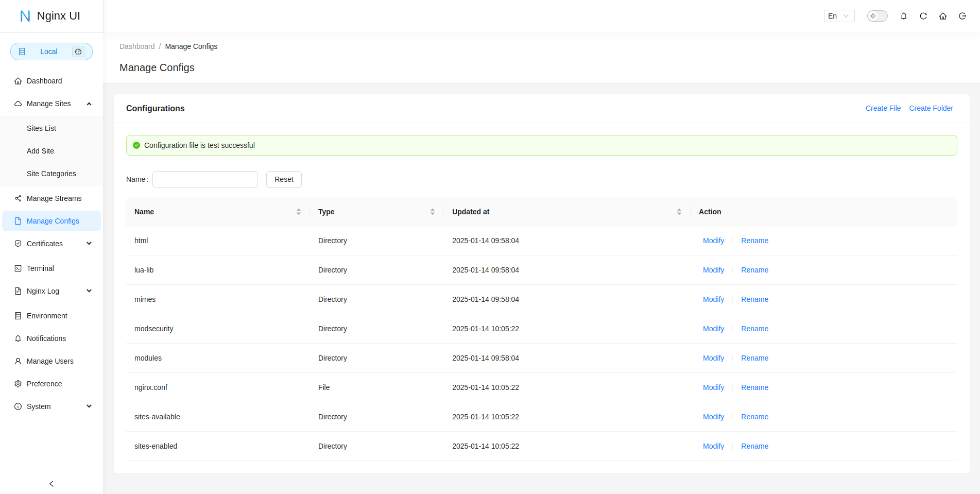Log out using the header logout icon
The image size is (980, 494).
click(962, 16)
